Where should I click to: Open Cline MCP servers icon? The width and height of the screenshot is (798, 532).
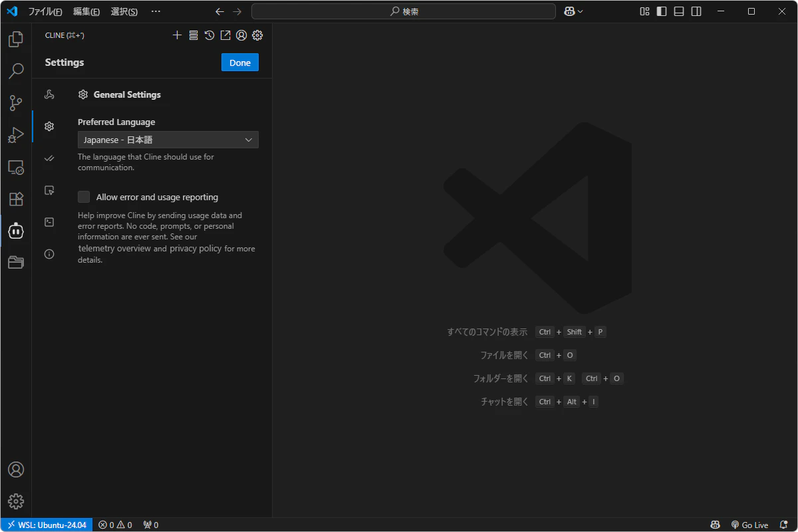[194, 35]
